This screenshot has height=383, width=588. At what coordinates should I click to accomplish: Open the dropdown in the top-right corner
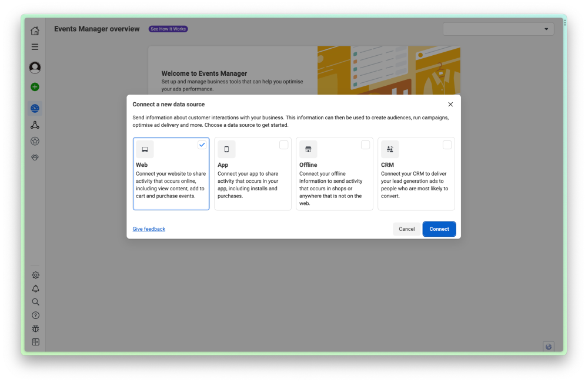(498, 29)
